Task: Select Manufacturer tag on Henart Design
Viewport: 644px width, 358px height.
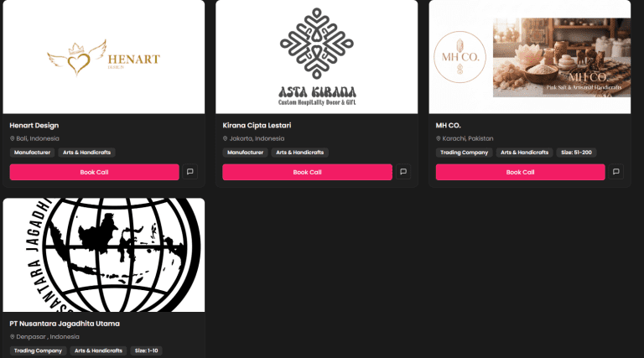Action: coord(32,153)
